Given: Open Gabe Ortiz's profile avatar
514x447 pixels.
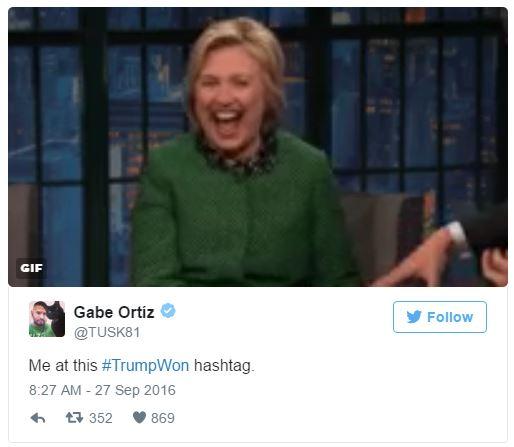Looking at the screenshot, I should tap(47, 319).
